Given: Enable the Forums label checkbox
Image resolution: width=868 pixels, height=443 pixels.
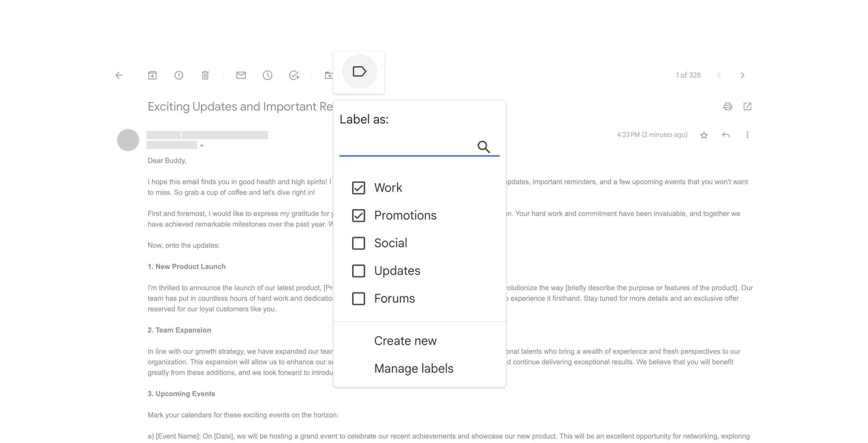Looking at the screenshot, I should (358, 299).
